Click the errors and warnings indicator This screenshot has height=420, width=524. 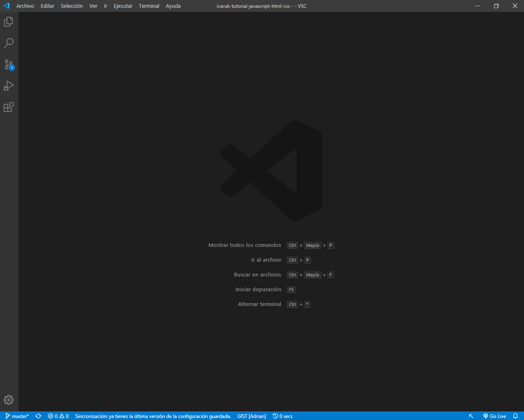tap(58, 416)
